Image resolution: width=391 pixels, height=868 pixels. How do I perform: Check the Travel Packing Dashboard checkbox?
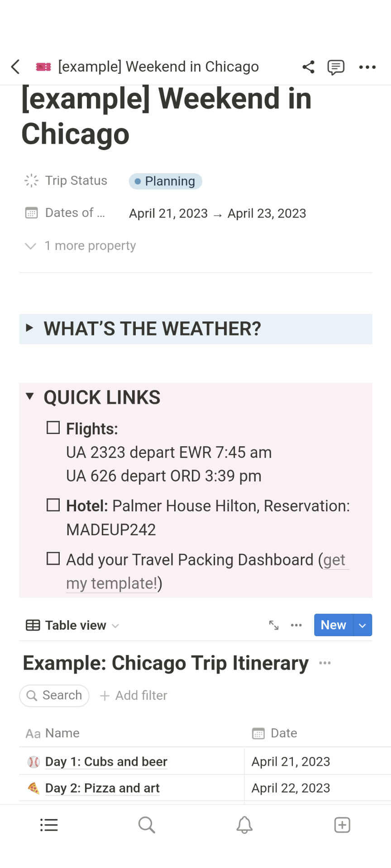(x=53, y=558)
